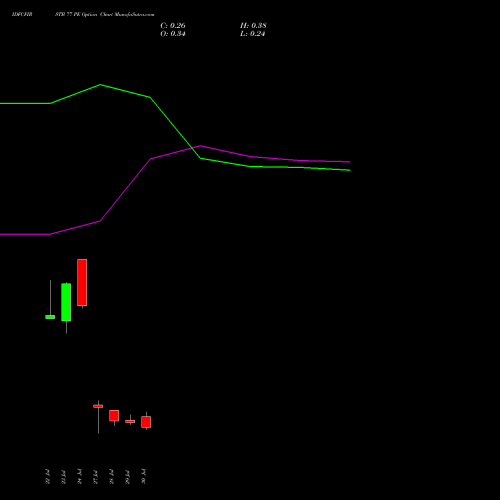Click the ticker symbol text at top left

click(x=22, y=15)
